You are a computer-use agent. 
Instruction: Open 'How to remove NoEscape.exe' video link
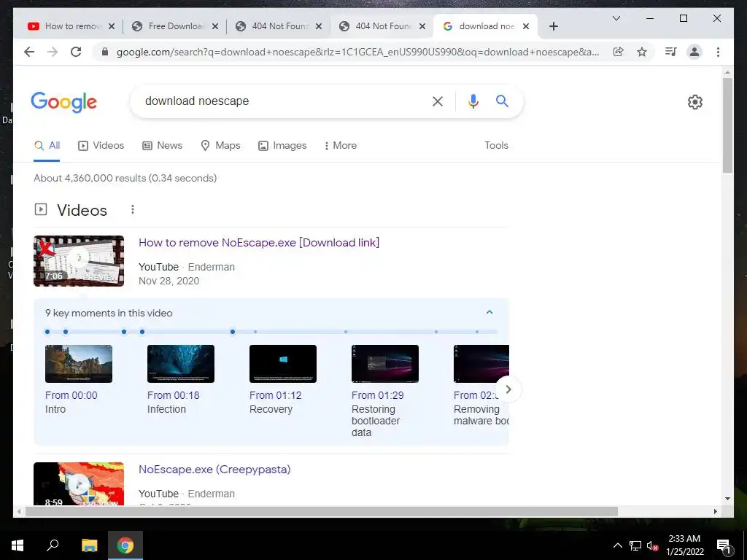[259, 242]
